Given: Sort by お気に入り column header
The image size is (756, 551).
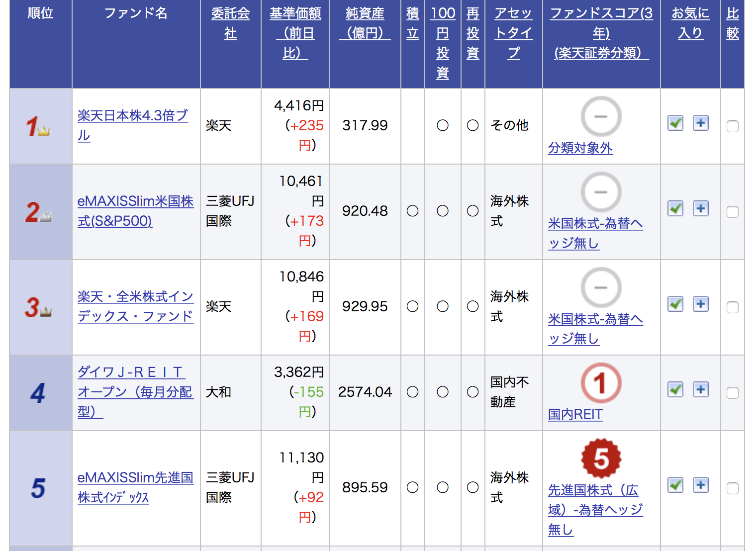Looking at the screenshot, I should (690, 23).
